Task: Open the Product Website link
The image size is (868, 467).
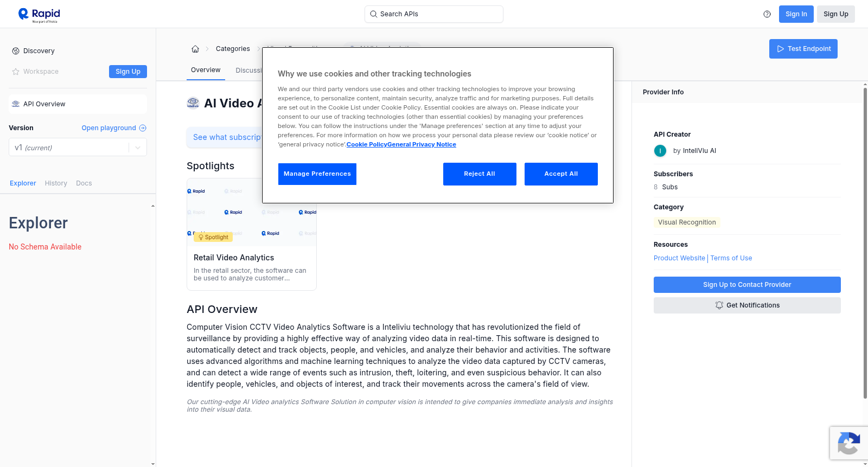Action: pos(679,258)
